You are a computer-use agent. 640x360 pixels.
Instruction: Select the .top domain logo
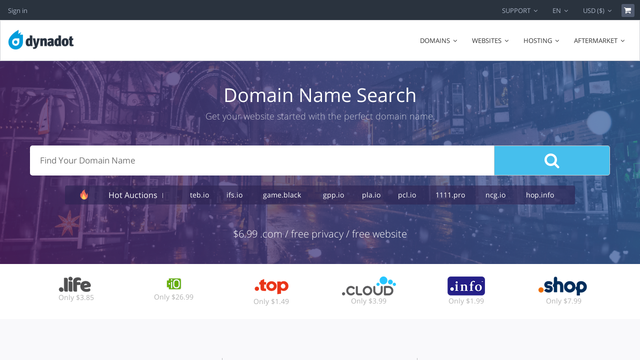point(271,286)
